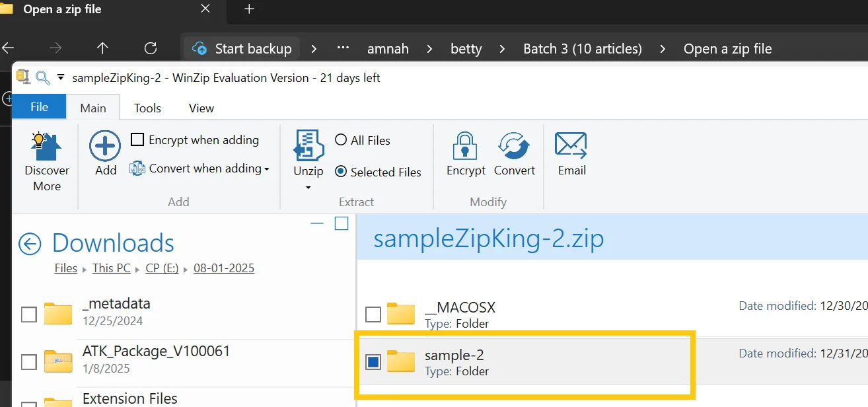Click the sampleZipKing-2.zip header title

point(489,239)
